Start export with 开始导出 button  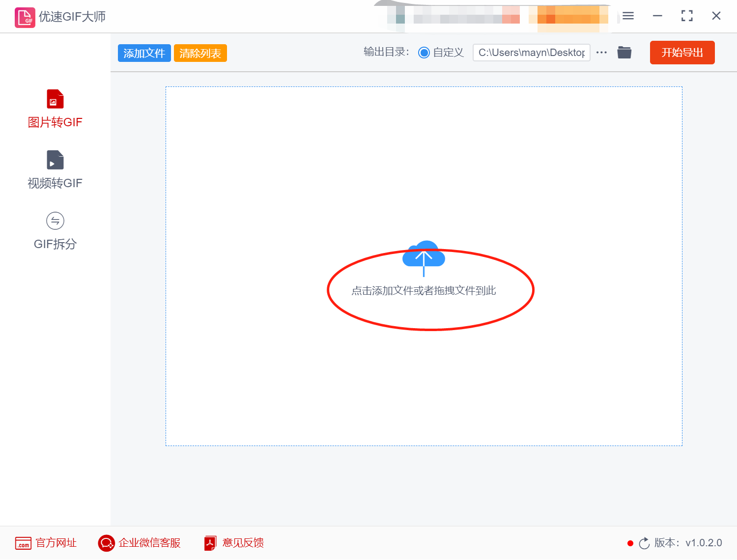coord(682,53)
